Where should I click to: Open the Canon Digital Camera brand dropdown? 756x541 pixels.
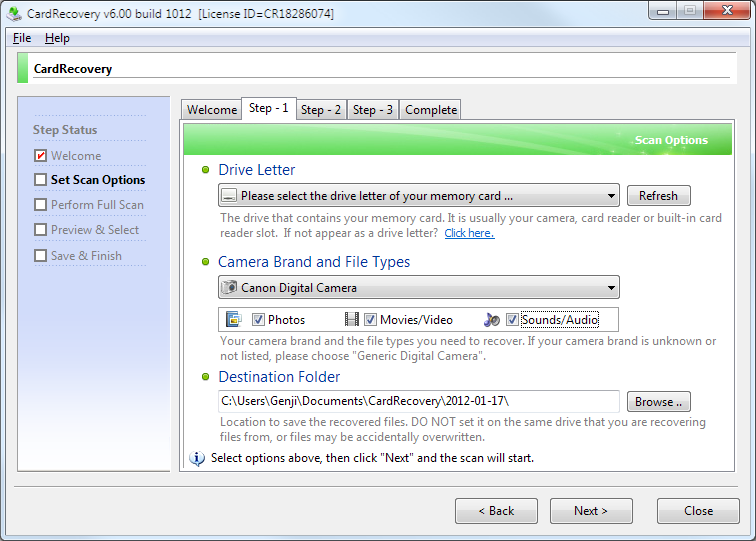(x=418, y=287)
